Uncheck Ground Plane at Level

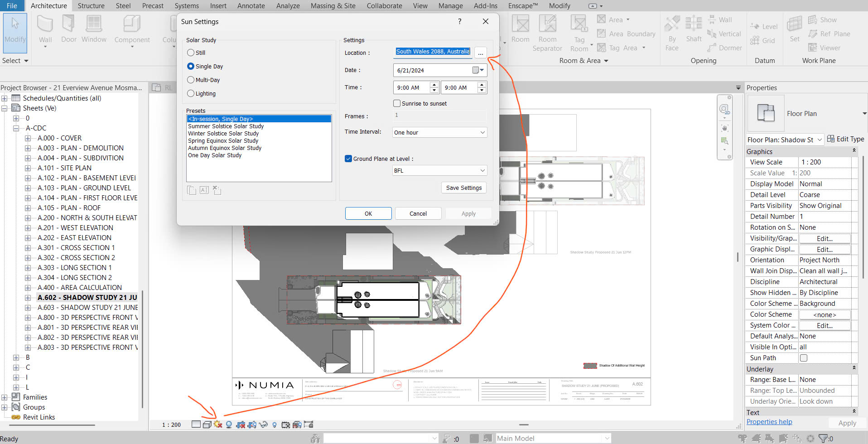point(348,159)
